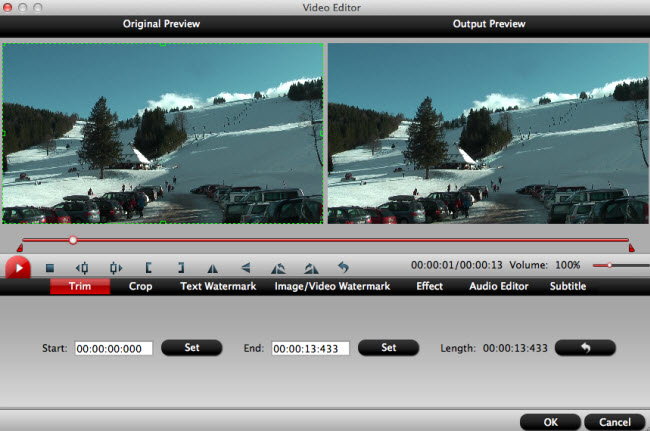Click the left trim start marker
Image resolution: width=650 pixels, height=431 pixels.
(x=19, y=248)
